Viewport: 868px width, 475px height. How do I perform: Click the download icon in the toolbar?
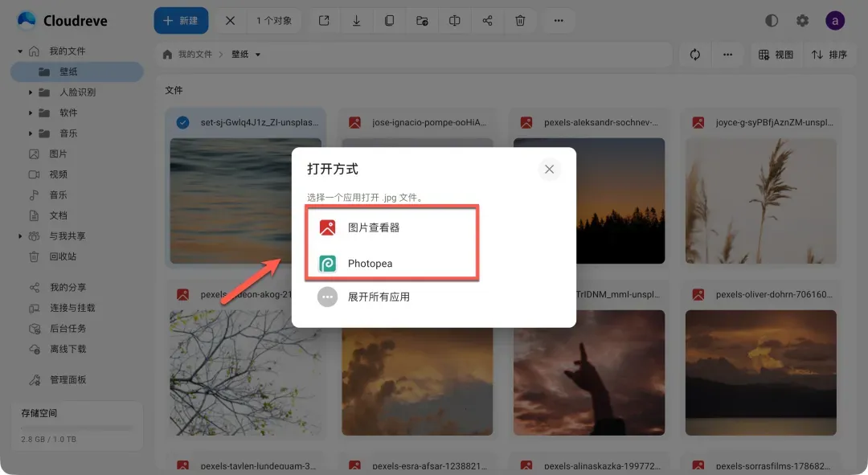point(356,21)
